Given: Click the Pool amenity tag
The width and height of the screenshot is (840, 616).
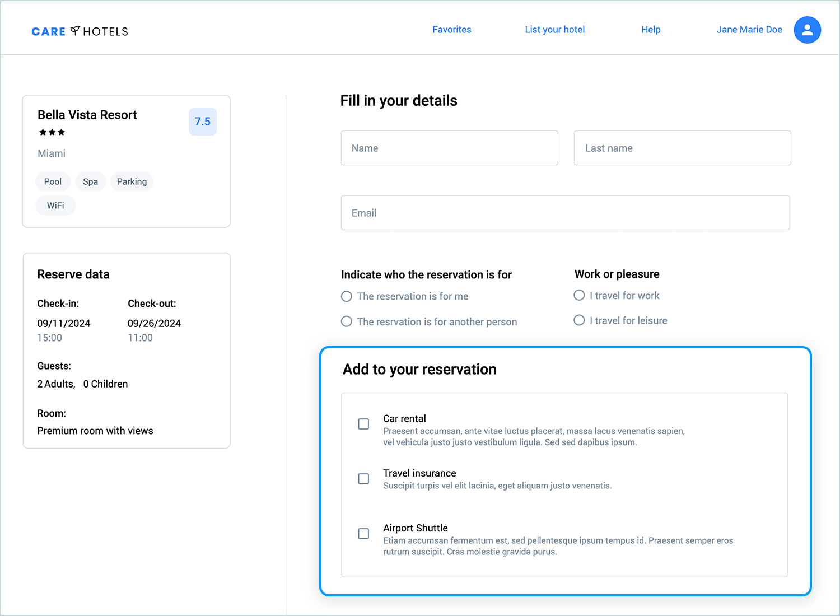Looking at the screenshot, I should (53, 181).
